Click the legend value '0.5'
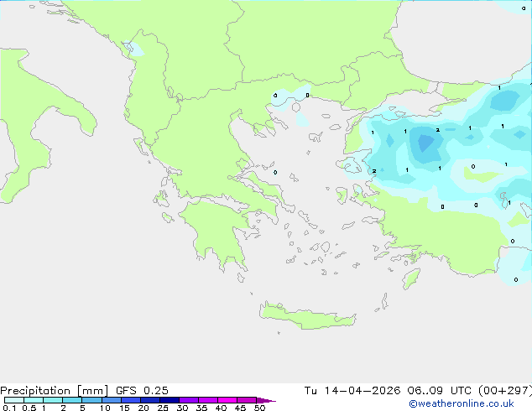Viewport: 532px width, 411px height. pyautogui.click(x=29, y=408)
